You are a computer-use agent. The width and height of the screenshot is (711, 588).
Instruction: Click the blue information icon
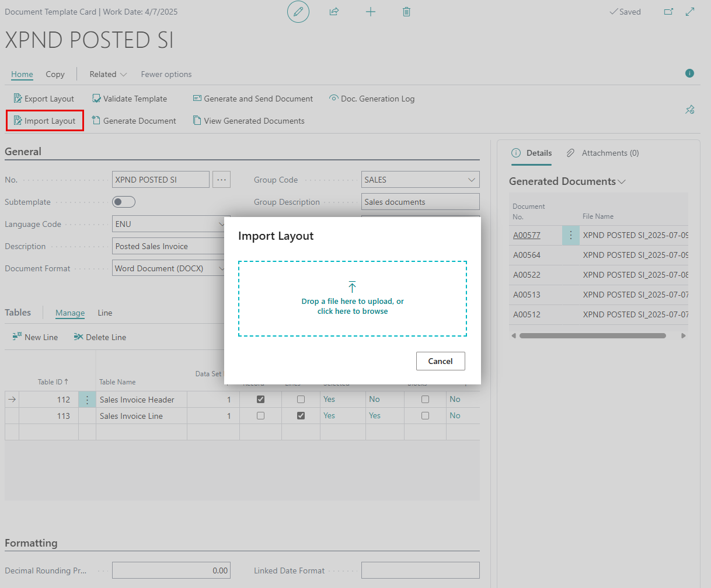click(x=689, y=73)
